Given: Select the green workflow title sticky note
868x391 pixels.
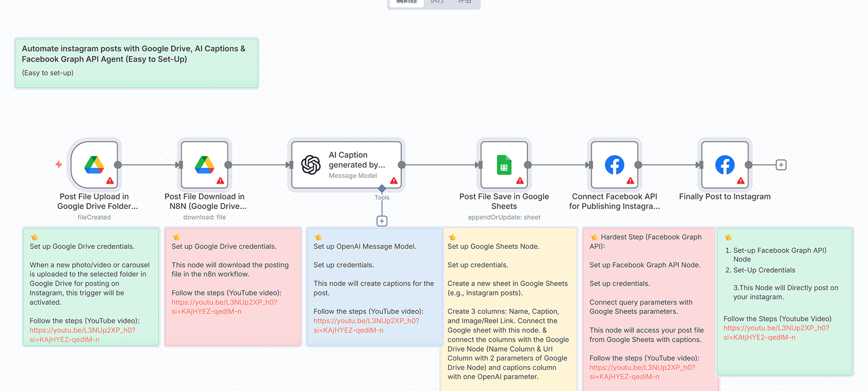Looking at the screenshot, I should [x=136, y=63].
